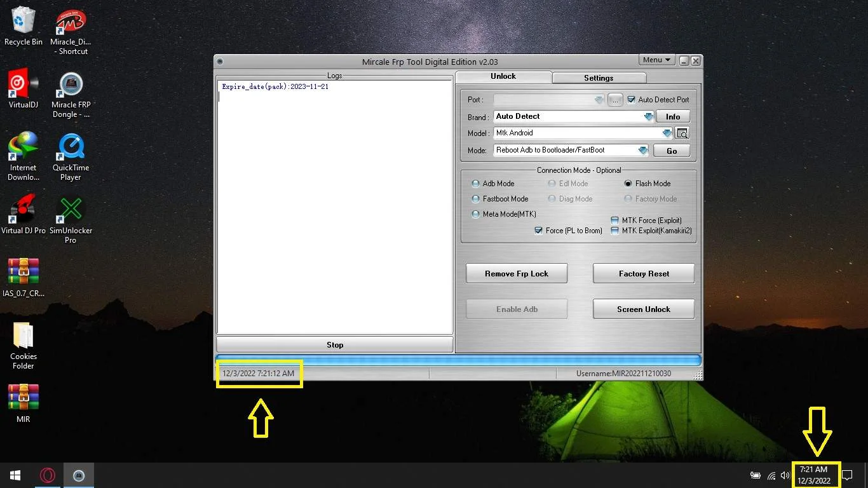The width and height of the screenshot is (868, 488).
Task: Select the SimUnlocker Pro desktop icon
Action: pos(71,220)
